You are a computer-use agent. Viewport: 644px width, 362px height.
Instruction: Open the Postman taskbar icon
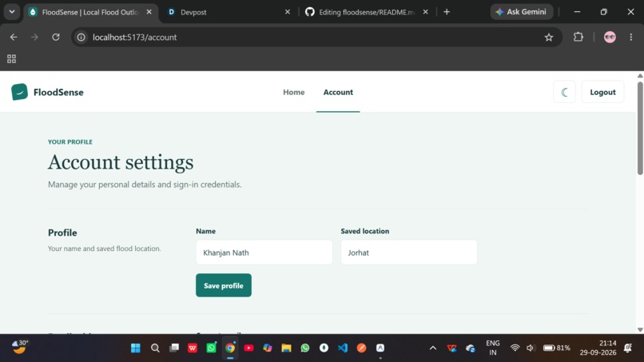click(x=361, y=348)
